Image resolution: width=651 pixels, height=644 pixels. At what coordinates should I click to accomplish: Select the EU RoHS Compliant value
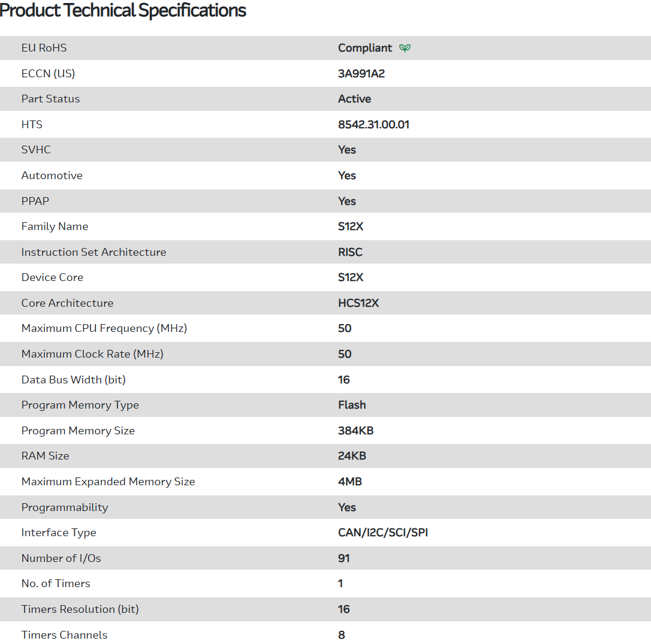(x=364, y=48)
